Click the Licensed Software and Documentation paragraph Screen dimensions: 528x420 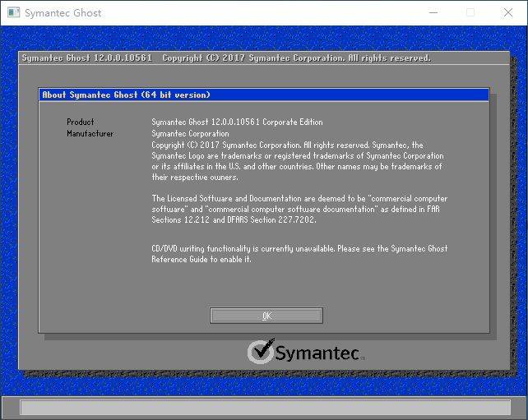coord(299,210)
